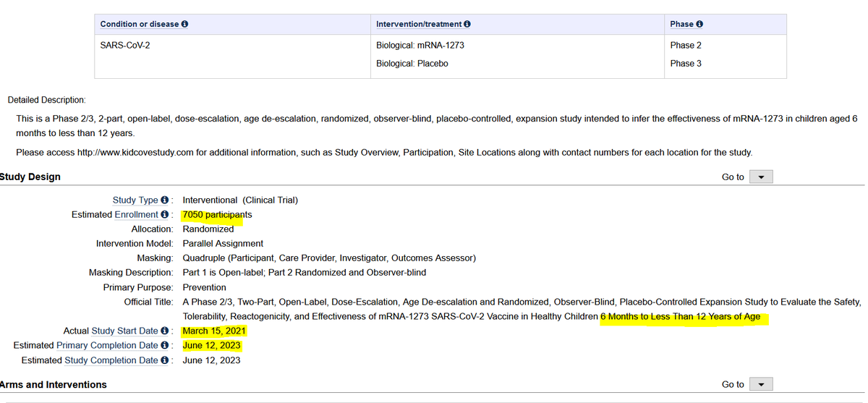The height and width of the screenshot is (403, 868).
Task: Click the March 15, 2021 start date
Action: pyautogui.click(x=214, y=331)
